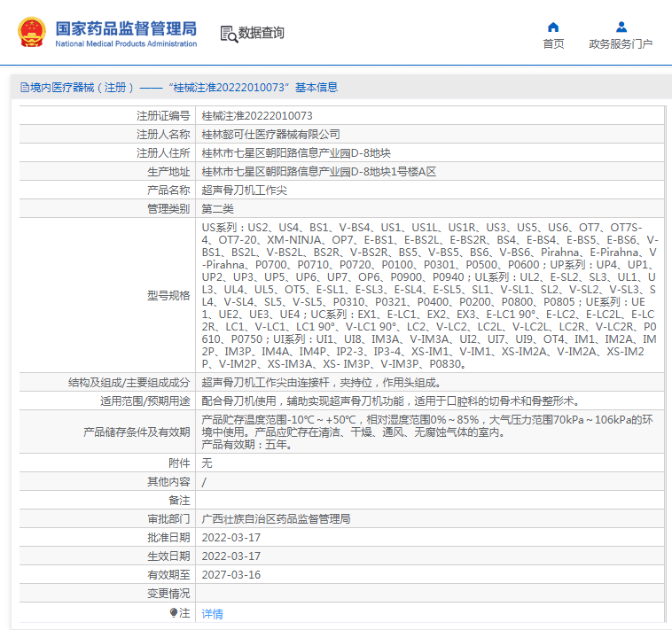The height and width of the screenshot is (630, 672).
Task: Click storage conditions text 产品贮存温度范围
Action: coord(427,432)
